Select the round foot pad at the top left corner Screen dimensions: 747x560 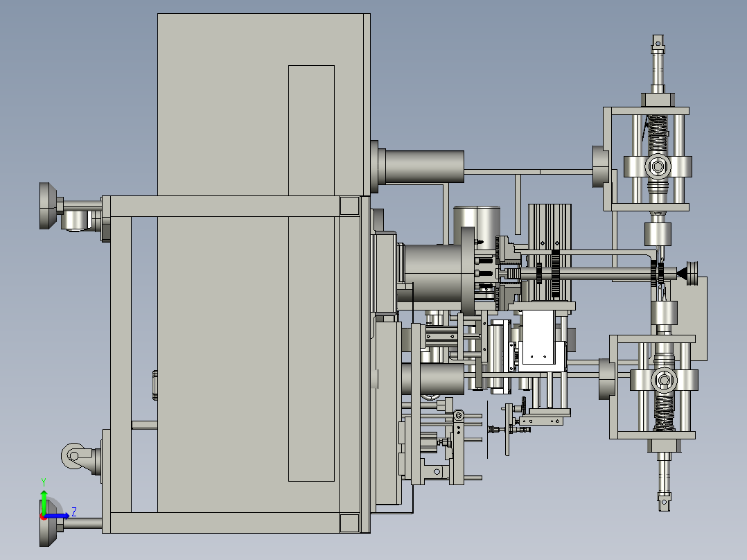(x=48, y=205)
